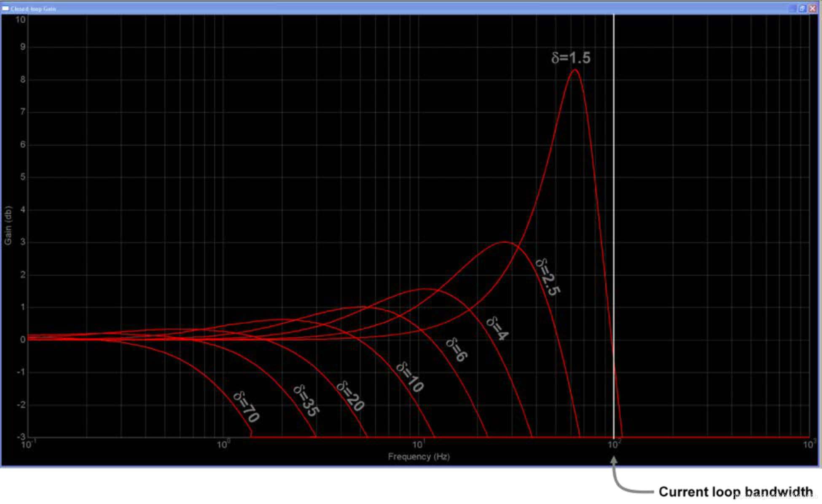Screen dimensions: 822x504
Task: Click the δ=70 curve label
Action: pos(247,407)
